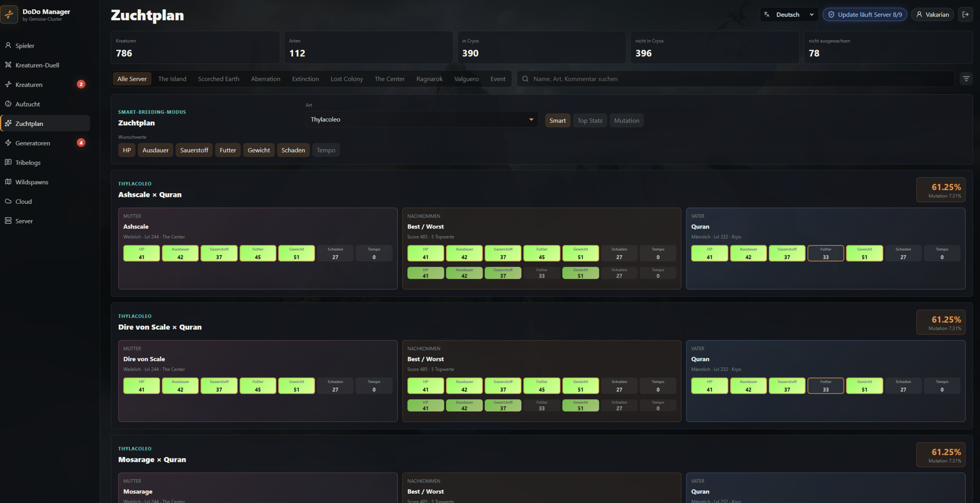The width and height of the screenshot is (980, 503).
Task: Open Kreaturen via its sidebar icon
Action: pyautogui.click(x=8, y=85)
